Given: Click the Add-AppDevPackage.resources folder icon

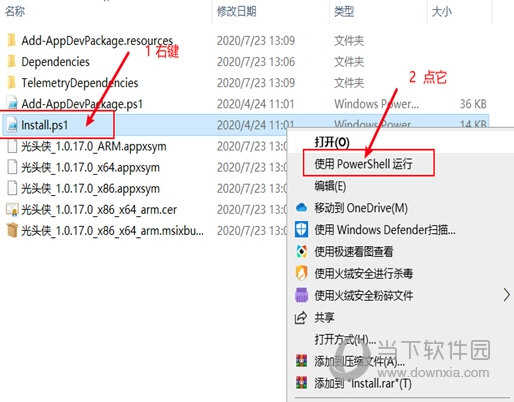Looking at the screenshot, I should coord(11,40).
